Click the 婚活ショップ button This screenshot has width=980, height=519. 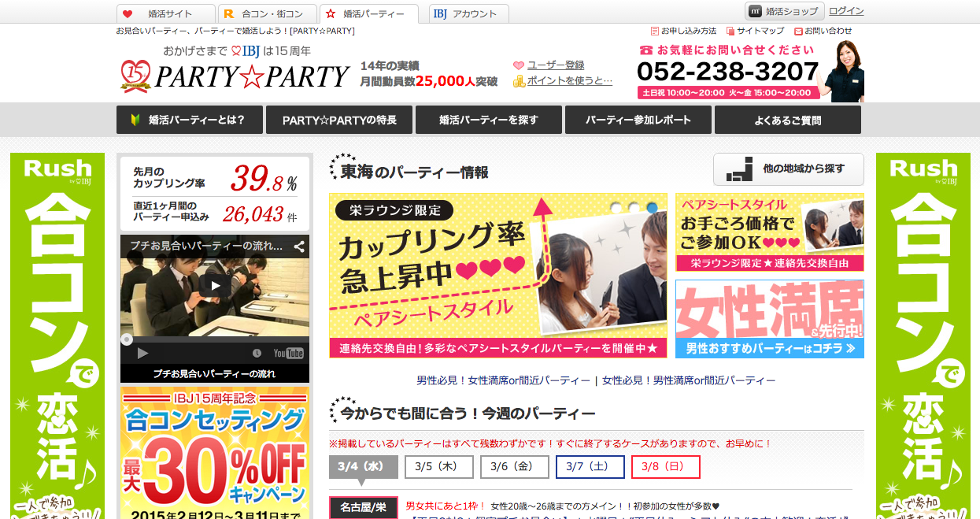click(784, 11)
